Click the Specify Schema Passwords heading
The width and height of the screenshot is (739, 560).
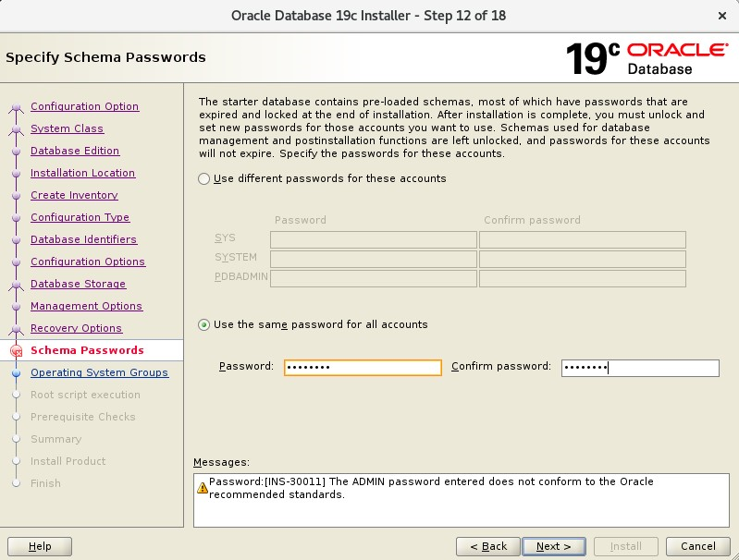point(105,57)
